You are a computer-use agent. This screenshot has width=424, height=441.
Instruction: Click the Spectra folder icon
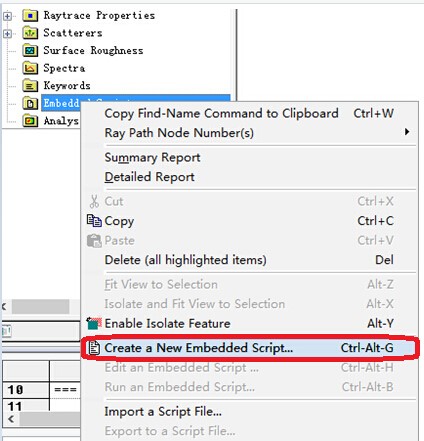tap(30, 68)
